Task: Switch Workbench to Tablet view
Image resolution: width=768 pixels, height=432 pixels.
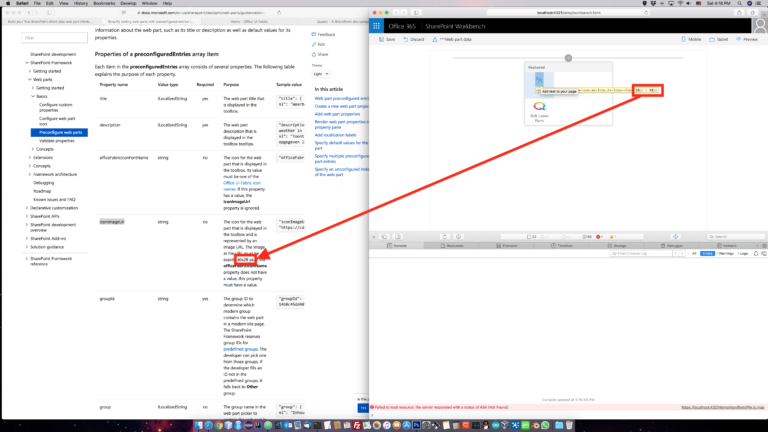Action: pyautogui.click(x=719, y=39)
